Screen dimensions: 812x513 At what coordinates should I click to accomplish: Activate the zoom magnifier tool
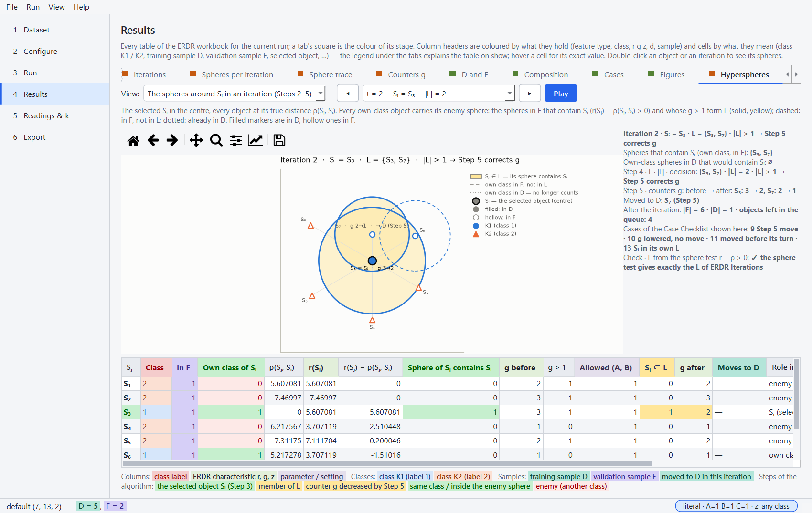[216, 140]
